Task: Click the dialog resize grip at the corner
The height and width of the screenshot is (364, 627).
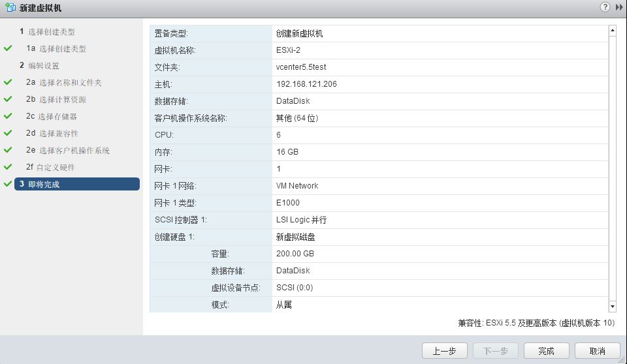Action: [x=623, y=360]
